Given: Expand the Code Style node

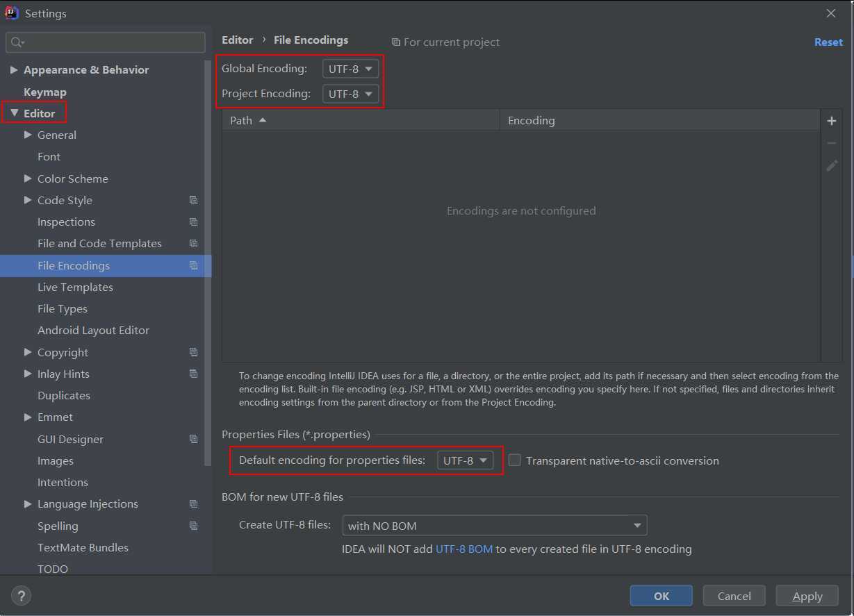Looking at the screenshot, I should pyautogui.click(x=28, y=200).
